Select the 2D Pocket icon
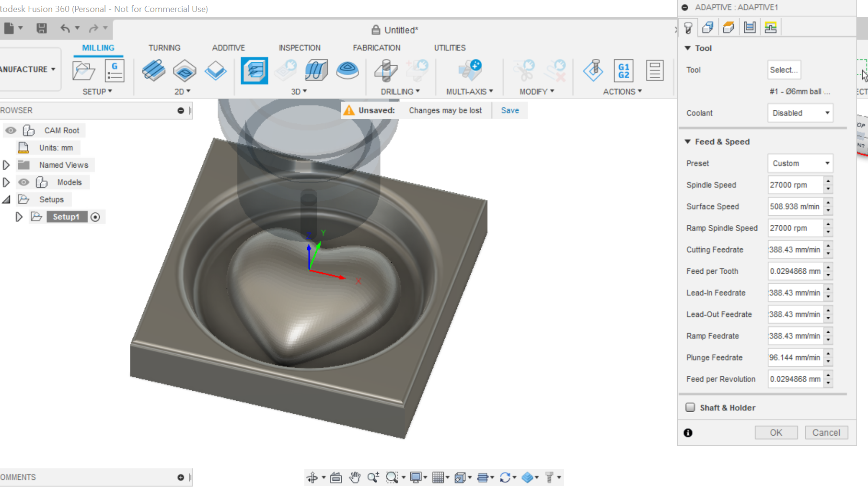The image size is (868, 488). pos(185,70)
